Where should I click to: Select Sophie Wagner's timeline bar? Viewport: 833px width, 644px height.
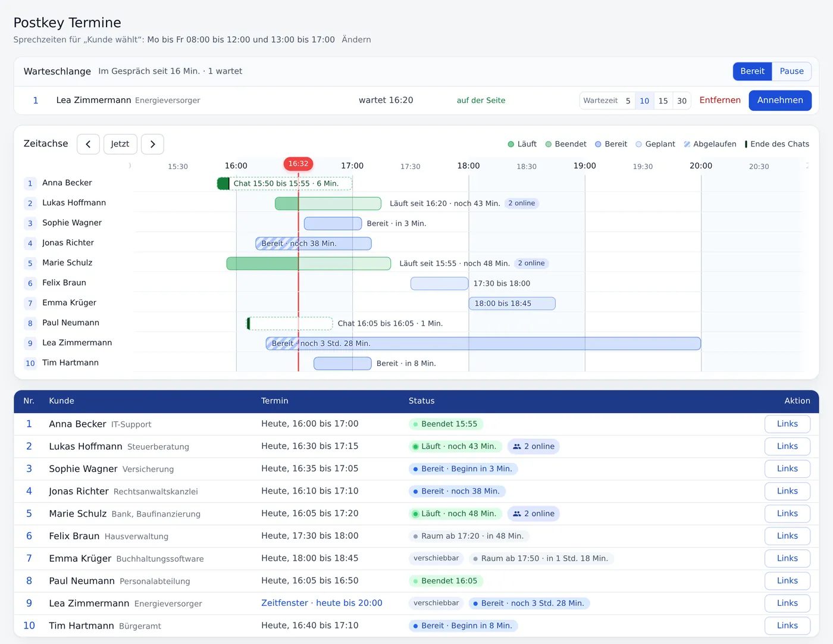point(333,224)
